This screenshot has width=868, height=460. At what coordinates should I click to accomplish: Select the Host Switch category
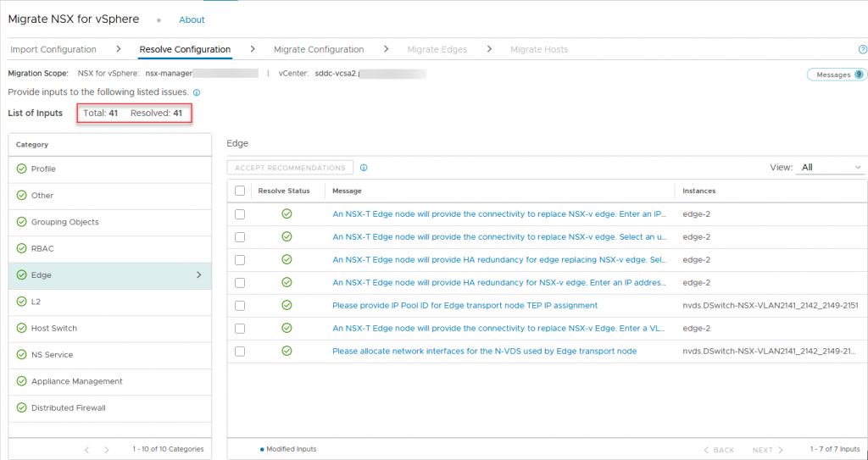(x=109, y=329)
